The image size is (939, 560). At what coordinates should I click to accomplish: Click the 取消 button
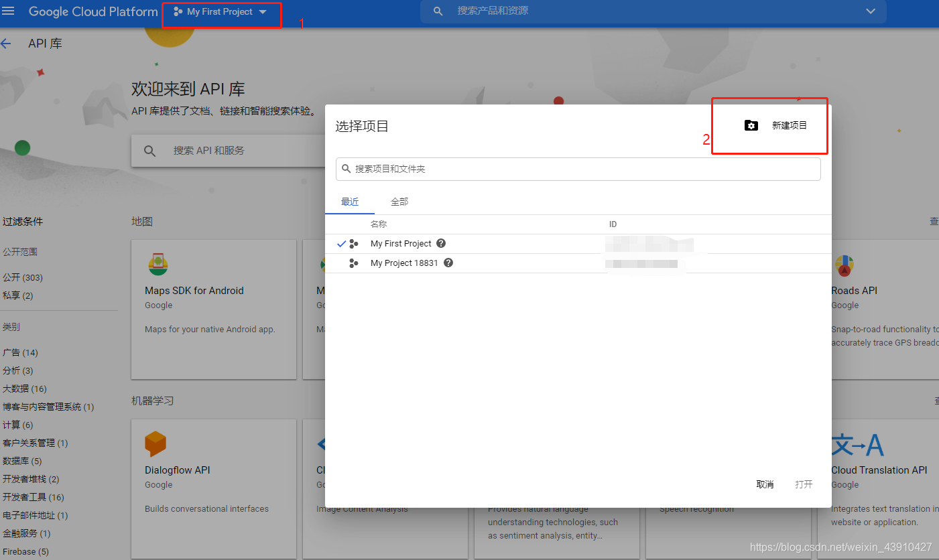pyautogui.click(x=765, y=484)
